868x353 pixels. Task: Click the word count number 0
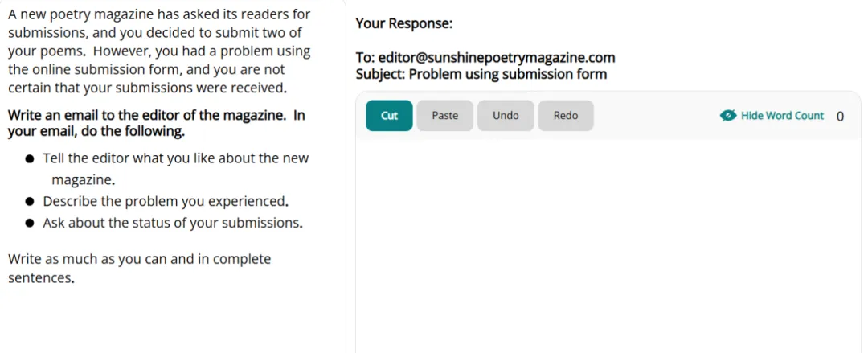pos(841,117)
